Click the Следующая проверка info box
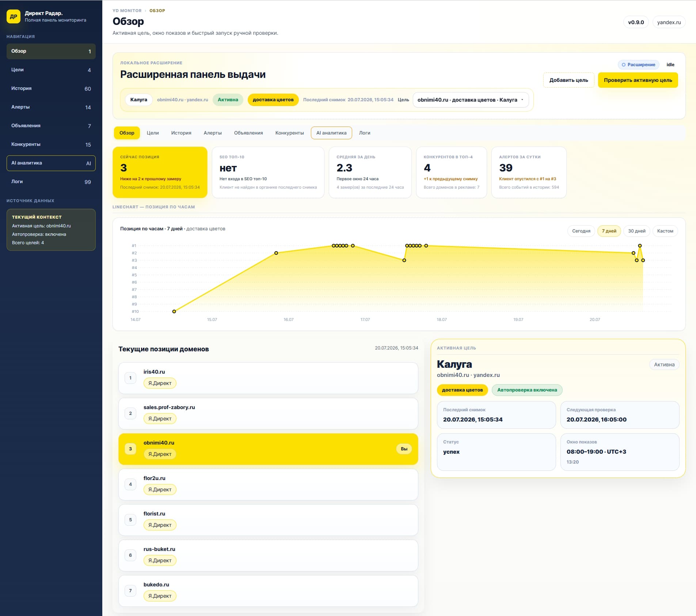The image size is (696, 616). coord(620,415)
